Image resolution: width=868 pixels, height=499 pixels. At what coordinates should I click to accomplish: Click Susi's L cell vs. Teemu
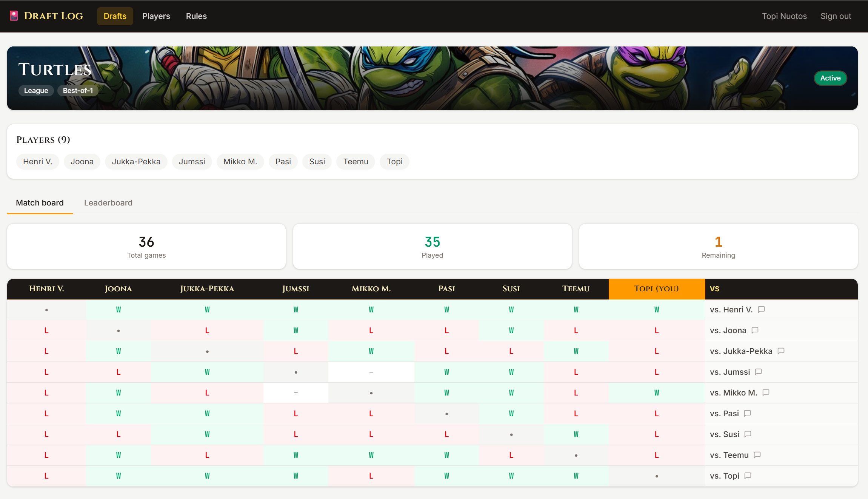(x=511, y=455)
